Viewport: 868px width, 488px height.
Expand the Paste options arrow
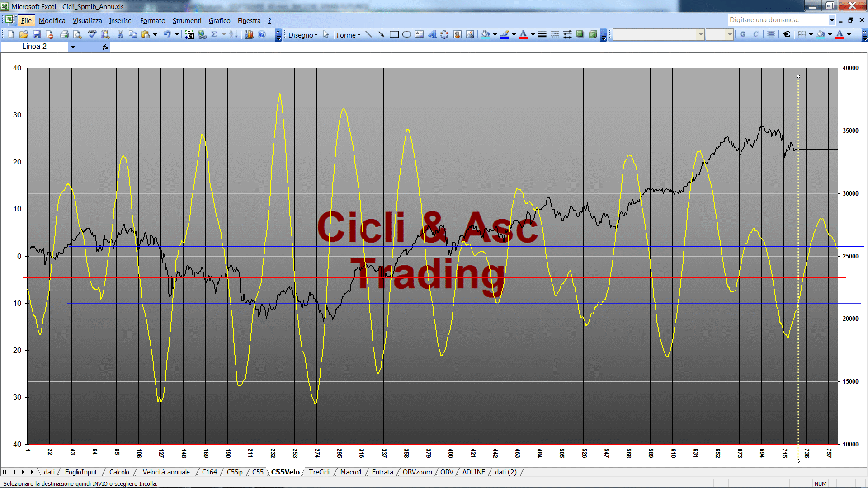click(155, 34)
